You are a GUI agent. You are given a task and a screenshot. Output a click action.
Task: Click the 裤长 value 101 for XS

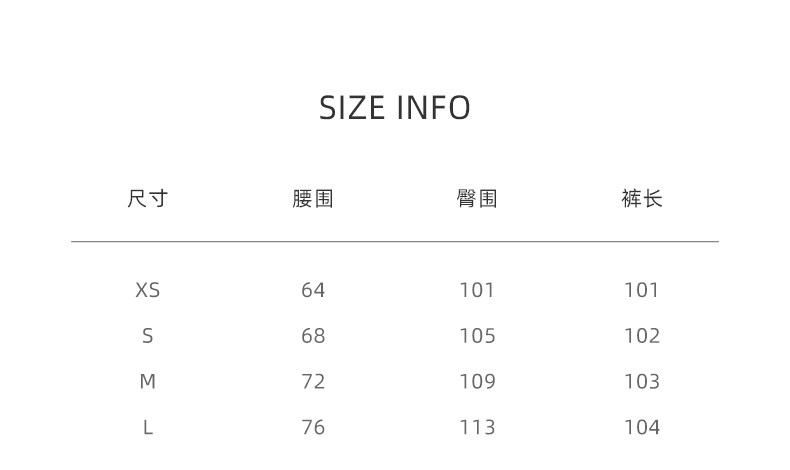[642, 290]
